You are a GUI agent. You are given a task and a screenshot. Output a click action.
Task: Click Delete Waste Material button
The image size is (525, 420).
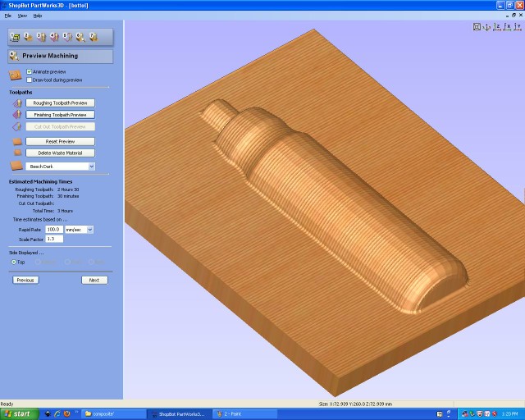60,153
